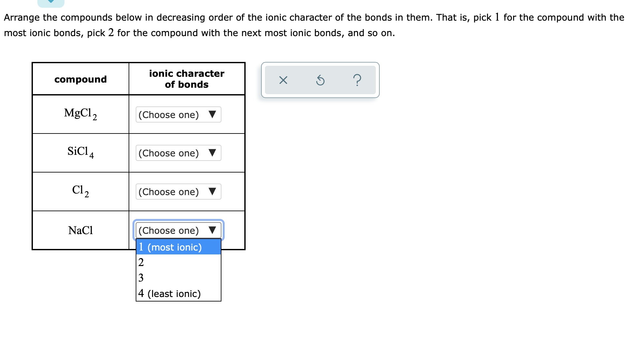
Task: Open the Cl2 ionic character dropdown
Action: [178, 192]
